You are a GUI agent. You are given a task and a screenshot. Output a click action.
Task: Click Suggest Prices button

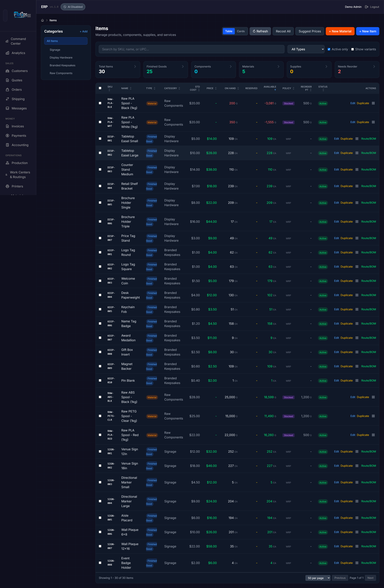tap(310, 31)
